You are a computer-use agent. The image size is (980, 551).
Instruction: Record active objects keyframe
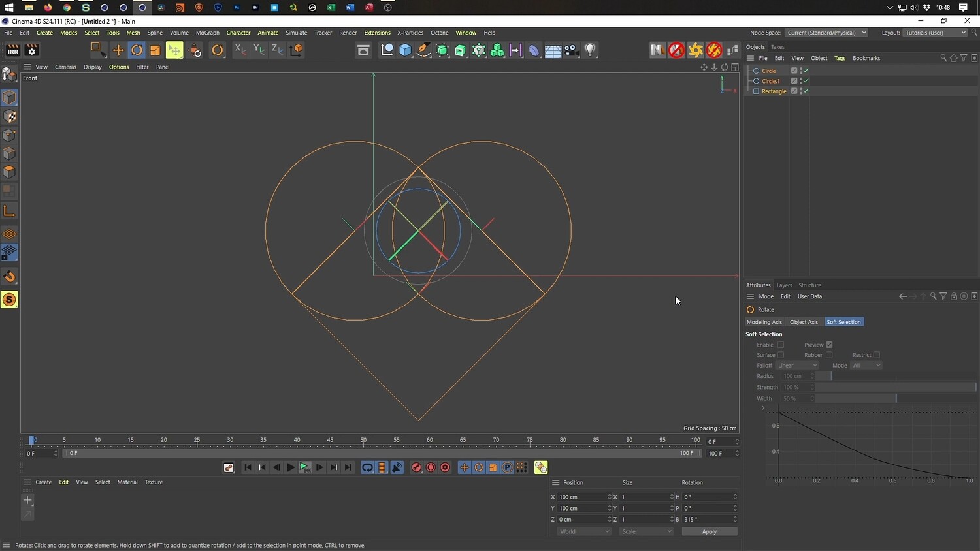(416, 467)
